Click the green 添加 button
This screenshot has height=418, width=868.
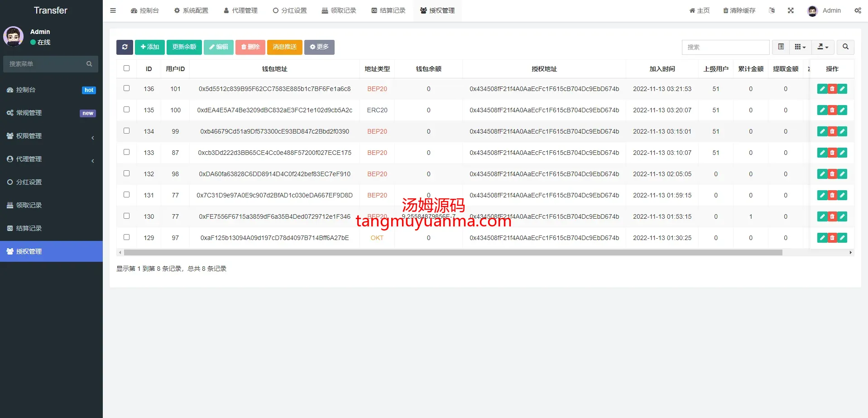tap(150, 47)
